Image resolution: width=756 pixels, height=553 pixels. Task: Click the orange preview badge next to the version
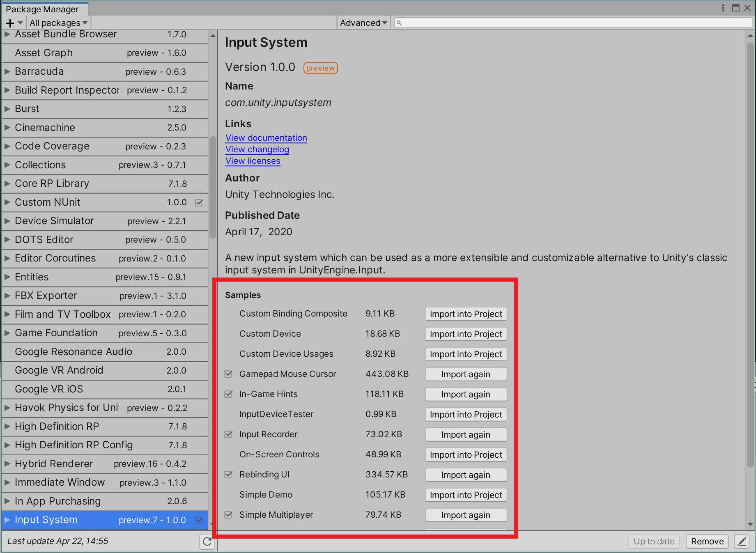(320, 68)
